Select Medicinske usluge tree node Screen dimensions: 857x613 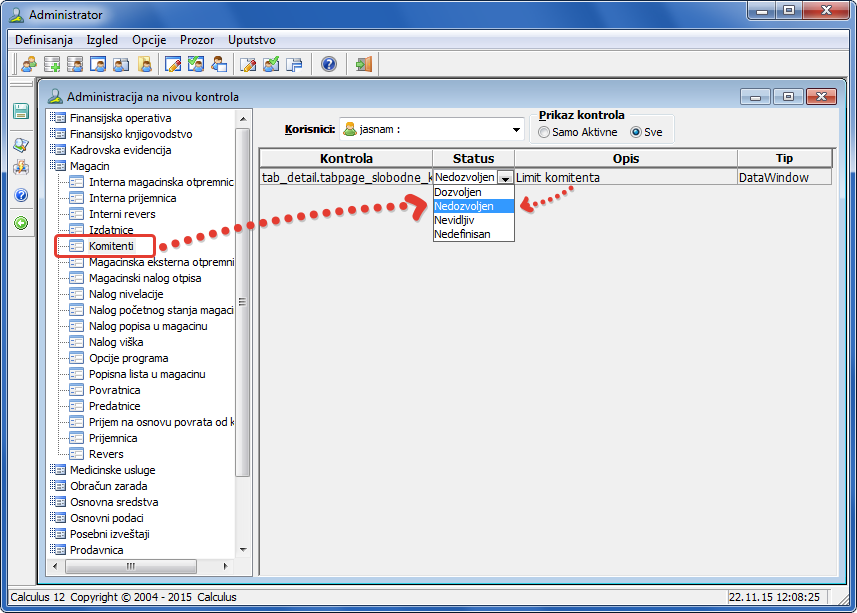112,470
